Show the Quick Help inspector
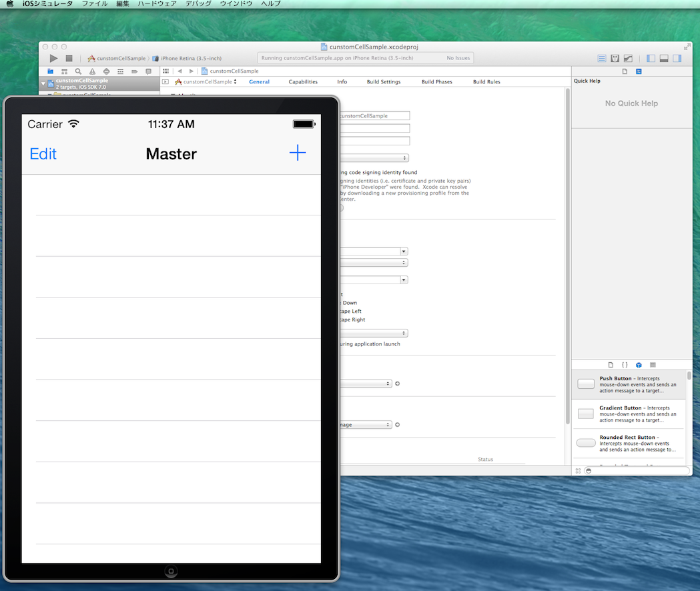Viewport: 700px width, 591px height. tap(639, 71)
